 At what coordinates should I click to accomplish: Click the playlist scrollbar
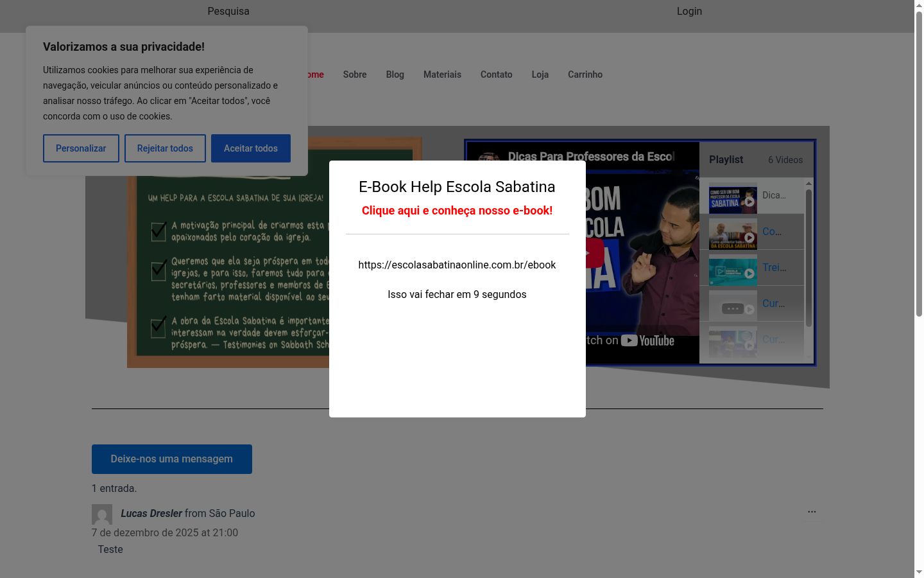click(809, 258)
